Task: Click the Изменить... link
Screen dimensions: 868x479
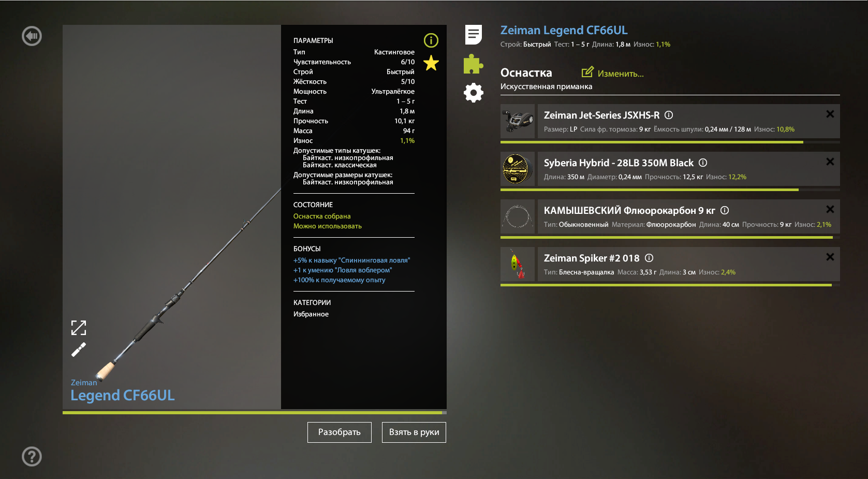Action: point(621,74)
